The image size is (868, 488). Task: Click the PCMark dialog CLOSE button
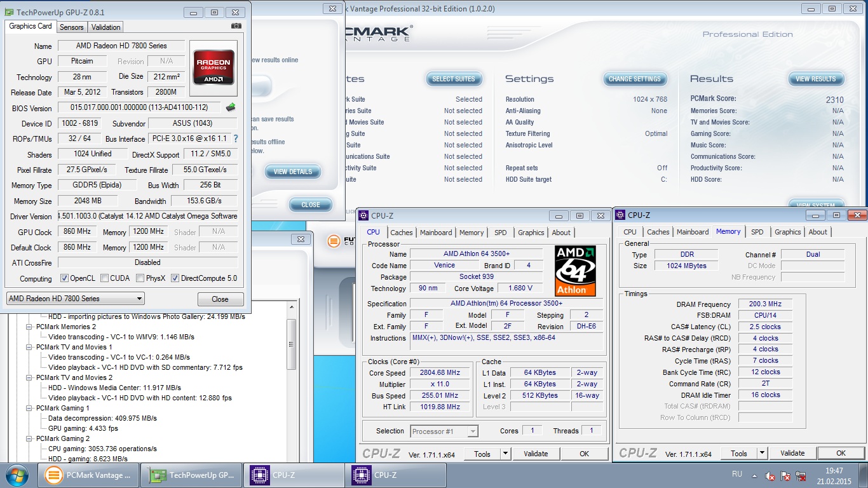coord(311,205)
